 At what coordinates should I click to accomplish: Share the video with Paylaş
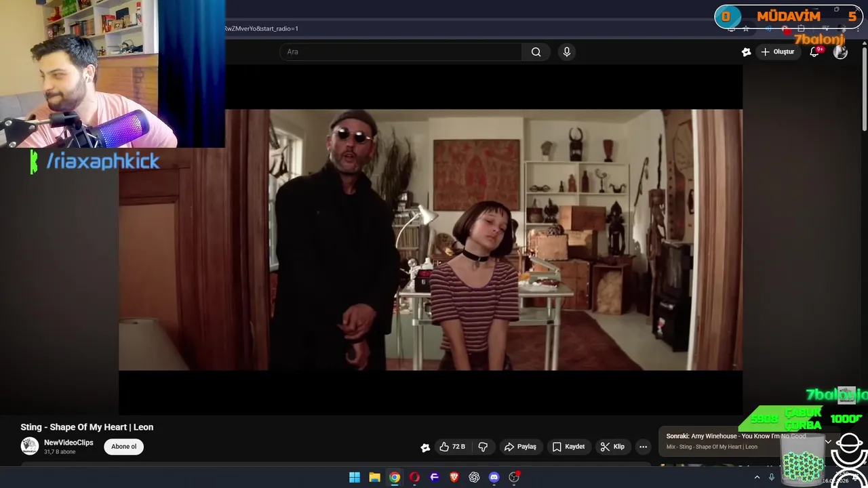coord(520,447)
